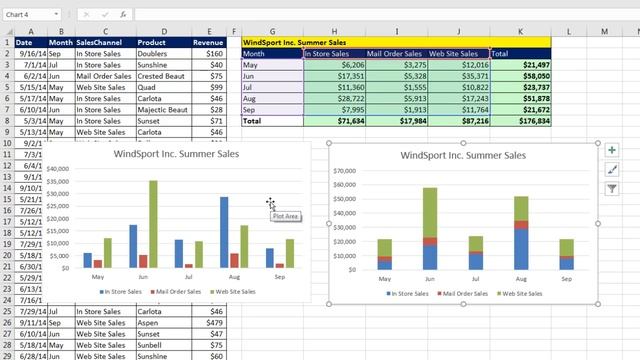Click the $70,000 axis label in stacked chart
Viewport: 640px width, 360px height.
click(x=345, y=171)
